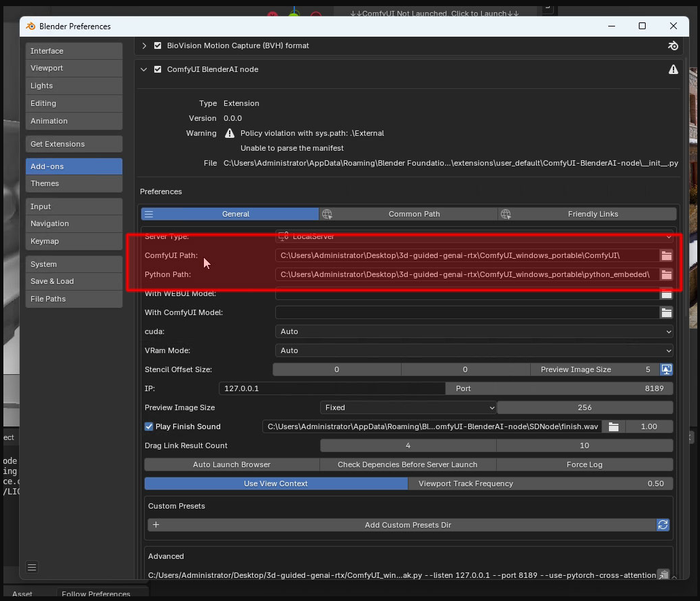The height and width of the screenshot is (601, 700).
Task: Click the IP address field 127.0.0.1
Action: 332,388
